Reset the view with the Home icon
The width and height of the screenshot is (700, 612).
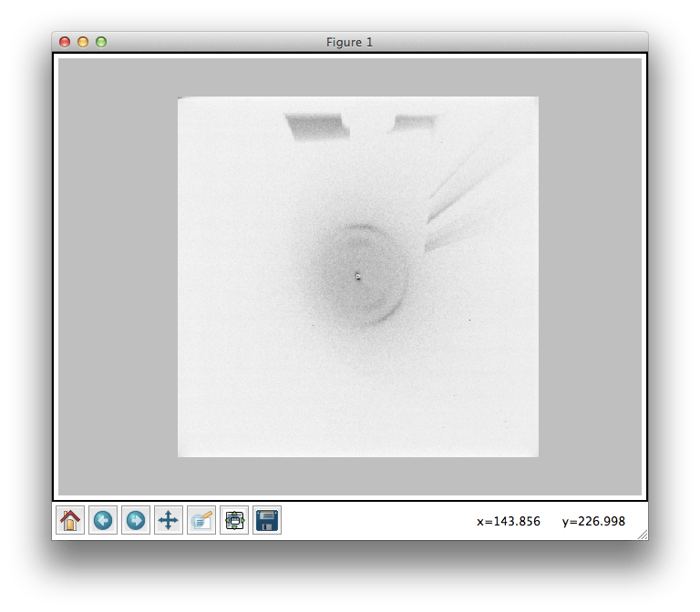[x=70, y=520]
